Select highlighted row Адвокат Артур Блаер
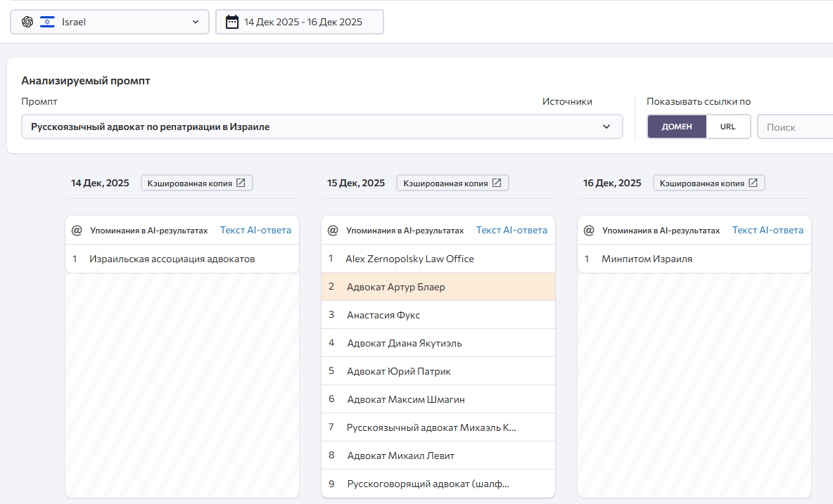The image size is (833, 504). [438, 287]
